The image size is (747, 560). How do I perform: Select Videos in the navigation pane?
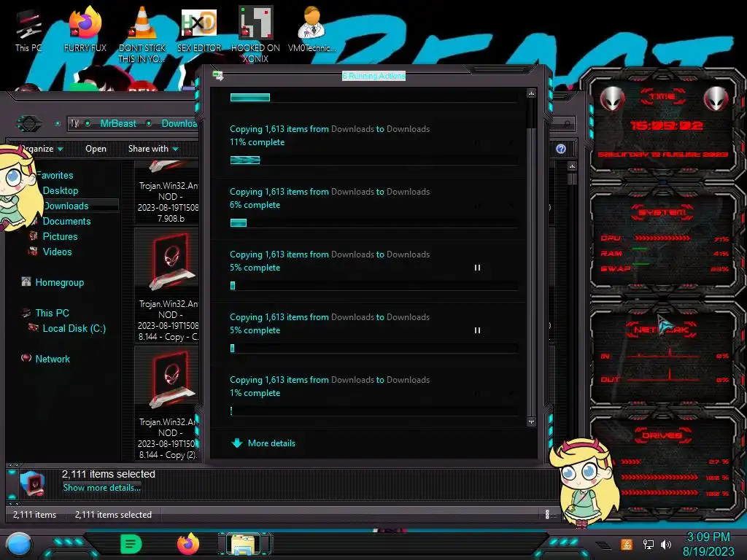tap(57, 252)
